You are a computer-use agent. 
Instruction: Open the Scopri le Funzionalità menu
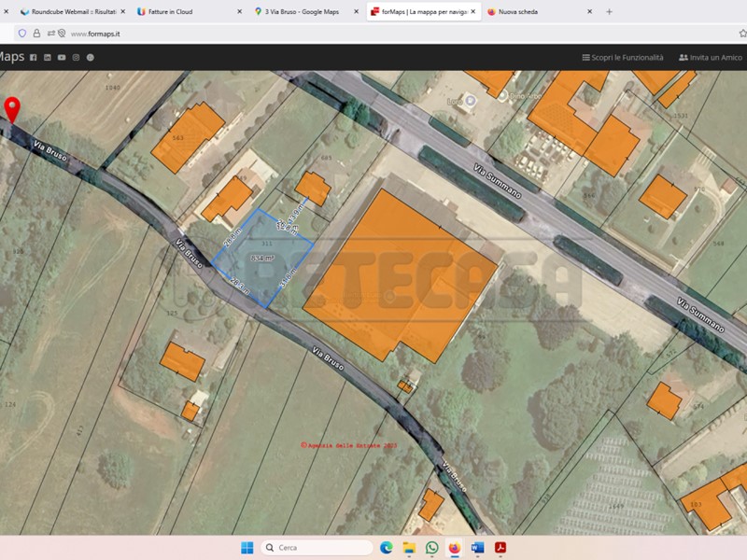tap(622, 58)
